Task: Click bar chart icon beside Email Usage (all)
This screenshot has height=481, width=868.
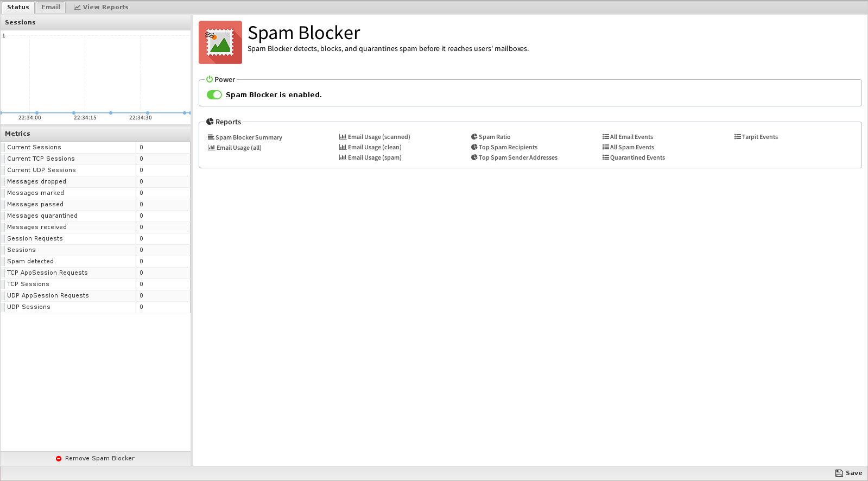Action: tap(211, 148)
